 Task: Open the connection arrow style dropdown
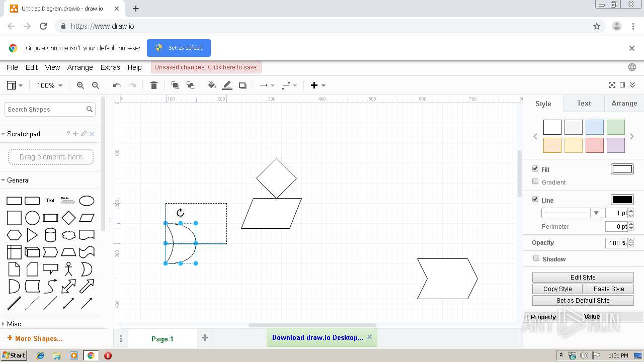267,85
